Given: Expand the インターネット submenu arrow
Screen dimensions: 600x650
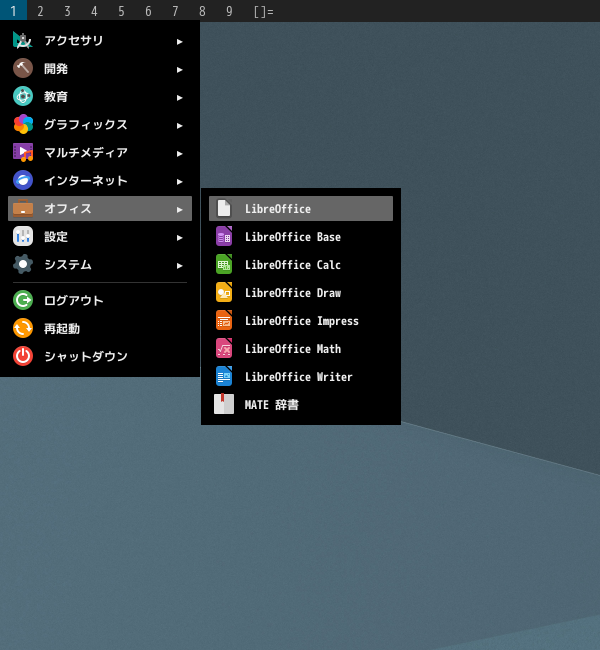Looking at the screenshot, I should point(180,182).
